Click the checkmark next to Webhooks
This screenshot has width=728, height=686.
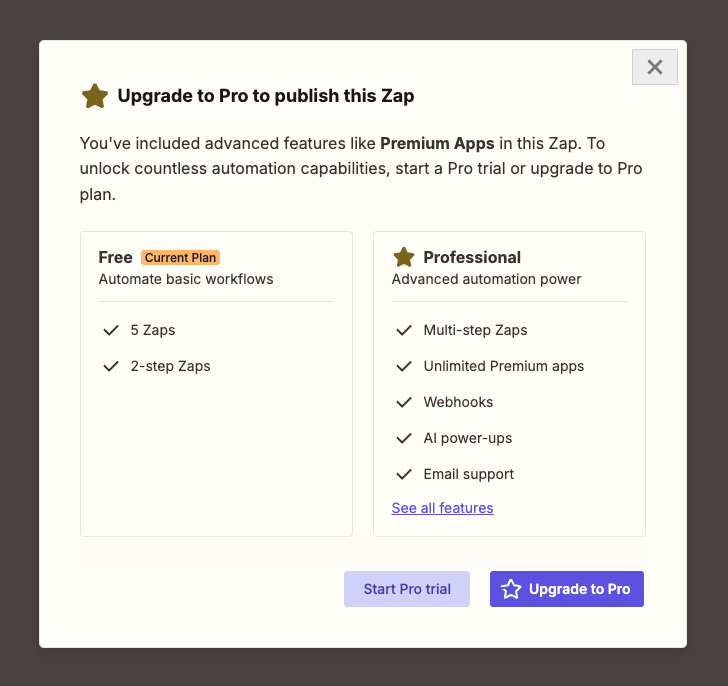[x=404, y=402]
